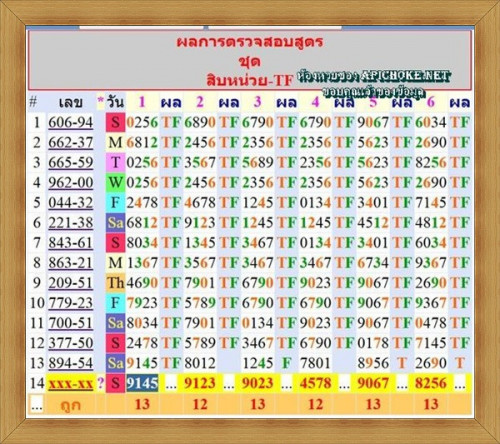Click the yellow 8256 prediction cell
The image size is (500, 444).
(x=431, y=383)
